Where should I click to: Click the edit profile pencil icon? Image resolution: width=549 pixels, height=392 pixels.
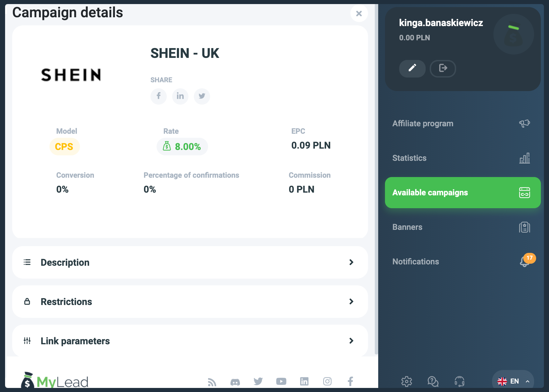click(x=412, y=68)
